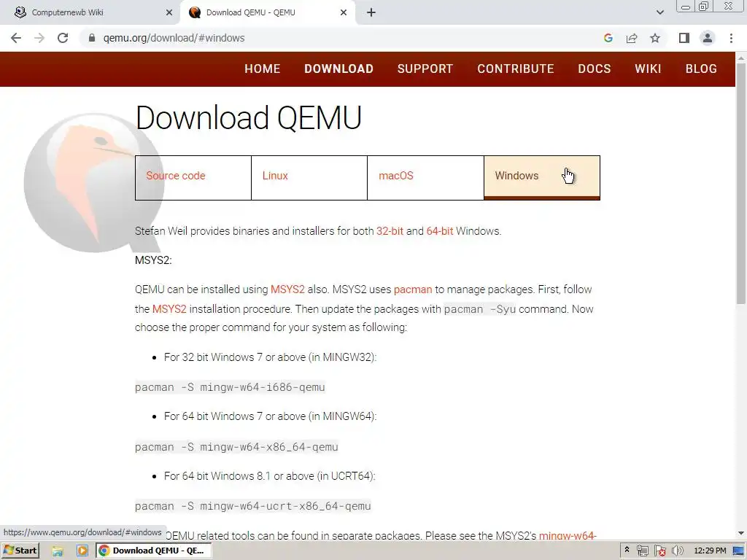
Task: Follow the 32-bit binaries link
Action: pyautogui.click(x=390, y=231)
